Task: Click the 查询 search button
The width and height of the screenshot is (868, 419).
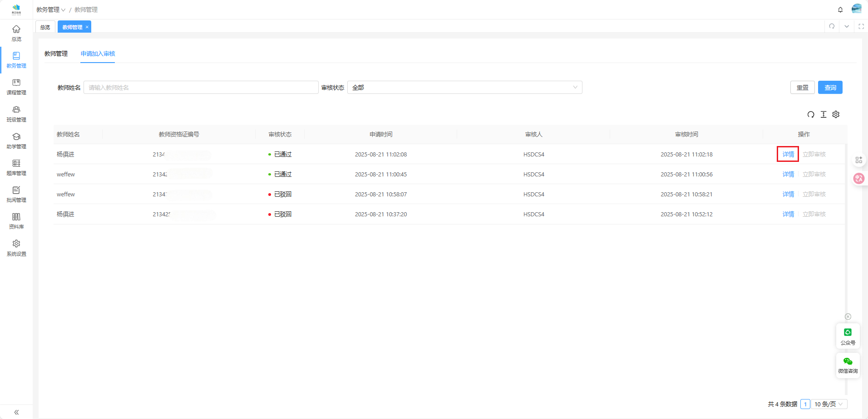Action: pos(830,88)
